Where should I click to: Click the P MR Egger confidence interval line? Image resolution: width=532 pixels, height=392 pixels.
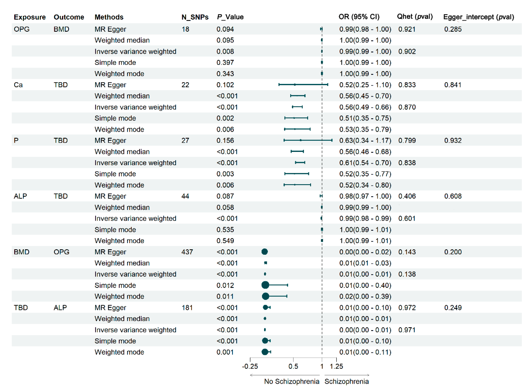coord(308,140)
